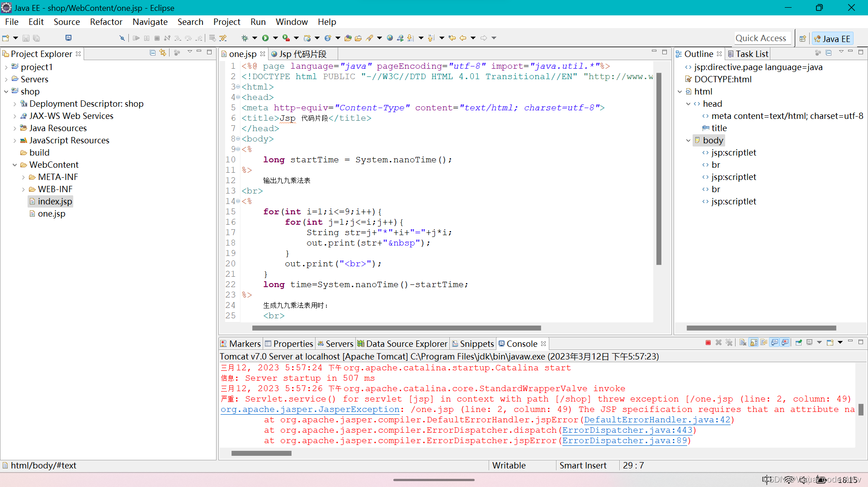Terminate the Tomcat server with red stop icon
Image resolution: width=868 pixels, height=487 pixels.
pos(708,343)
